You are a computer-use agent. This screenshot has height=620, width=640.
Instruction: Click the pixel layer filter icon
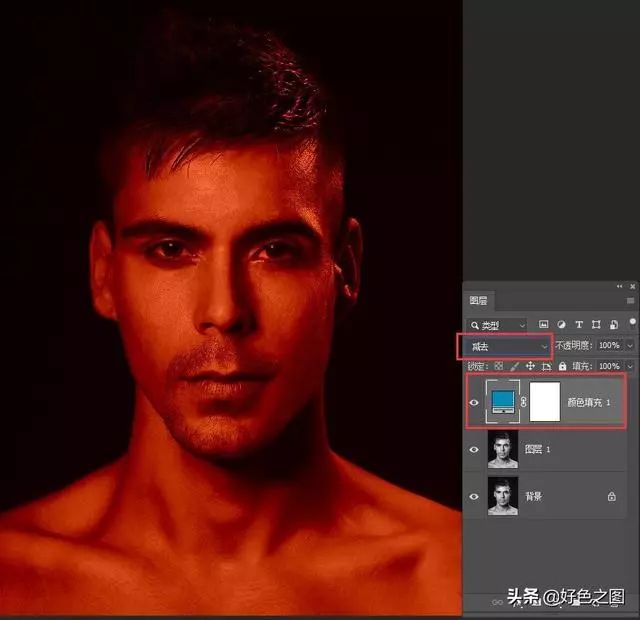pos(543,325)
